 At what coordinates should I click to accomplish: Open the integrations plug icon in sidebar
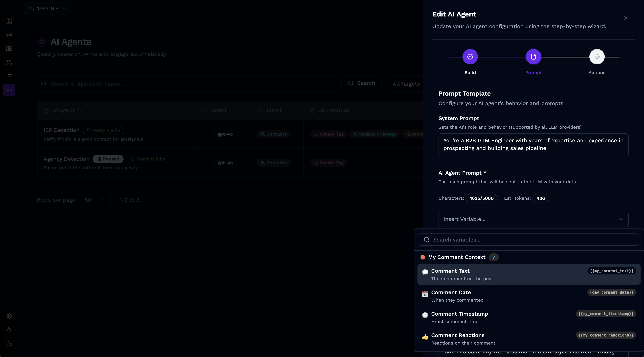pos(9,330)
